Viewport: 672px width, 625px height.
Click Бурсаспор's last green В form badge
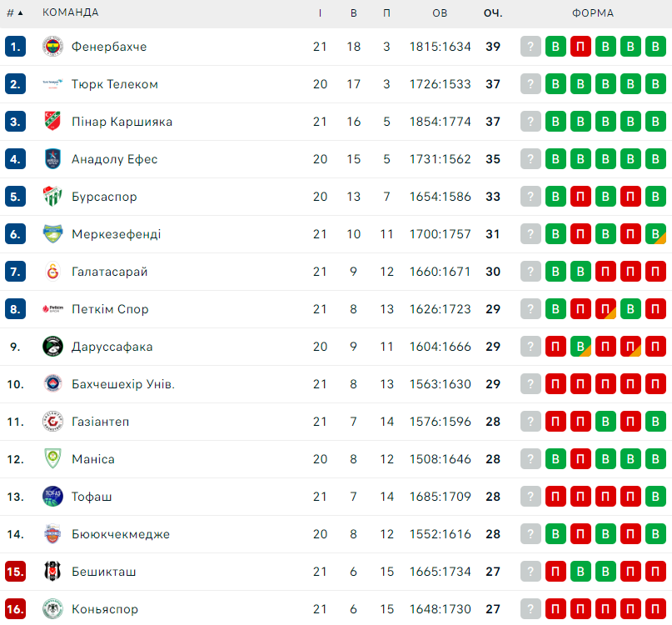(655, 197)
